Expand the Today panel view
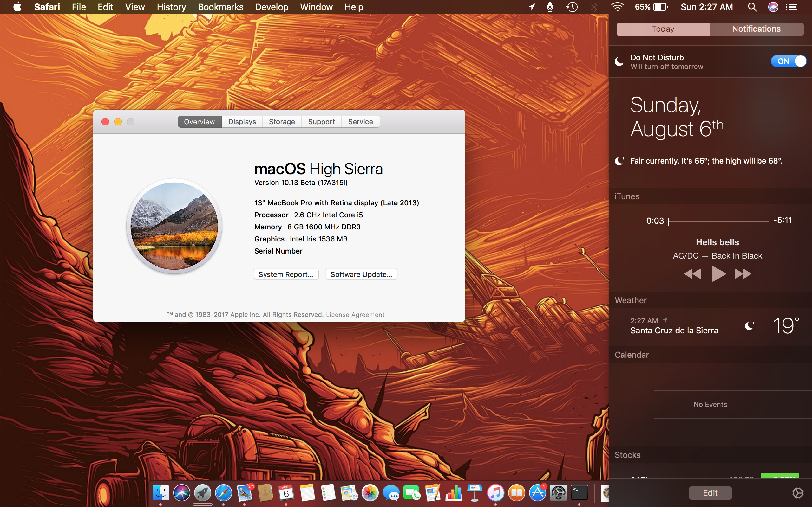 (x=663, y=28)
